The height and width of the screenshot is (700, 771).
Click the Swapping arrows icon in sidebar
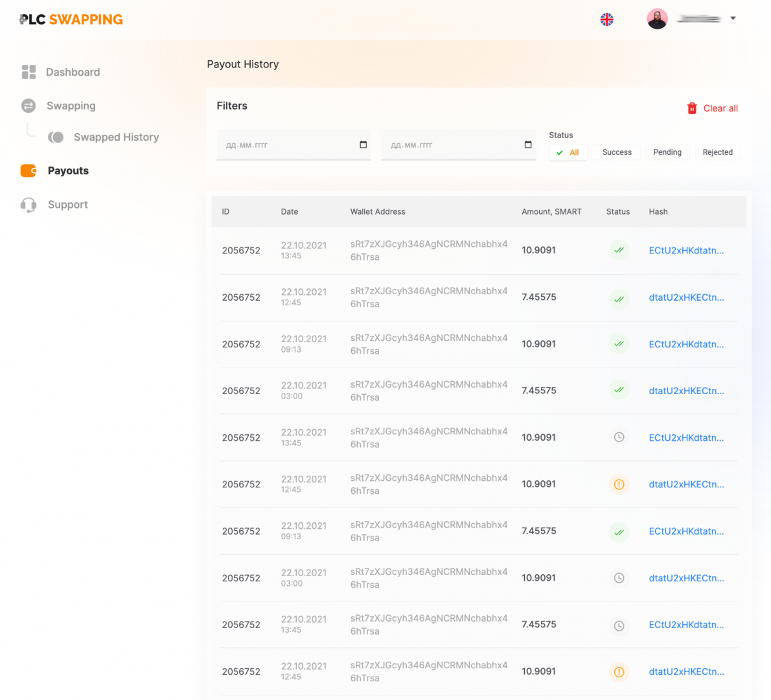(29, 106)
